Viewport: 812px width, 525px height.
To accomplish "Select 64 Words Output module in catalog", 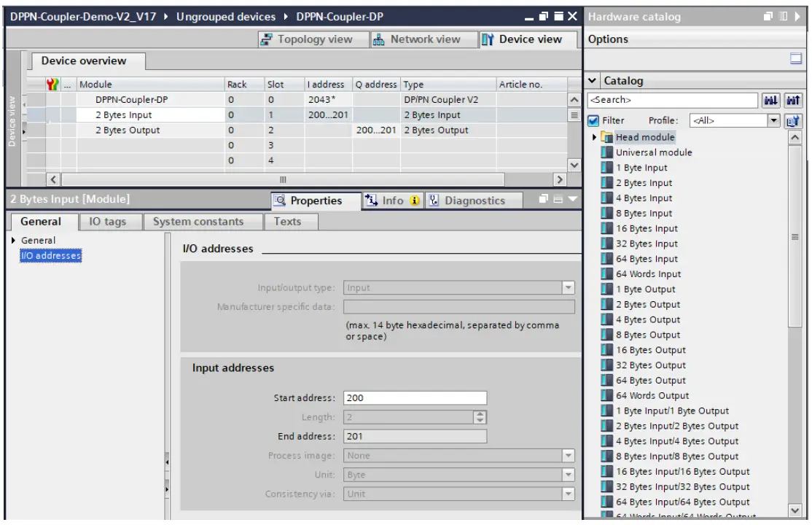I will pos(652,395).
